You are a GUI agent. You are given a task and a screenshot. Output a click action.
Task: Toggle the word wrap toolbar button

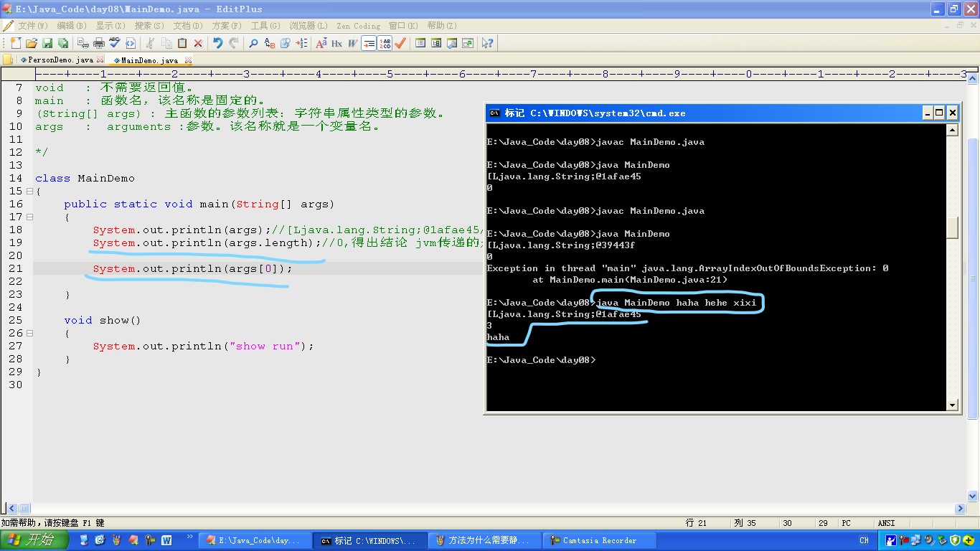[369, 43]
